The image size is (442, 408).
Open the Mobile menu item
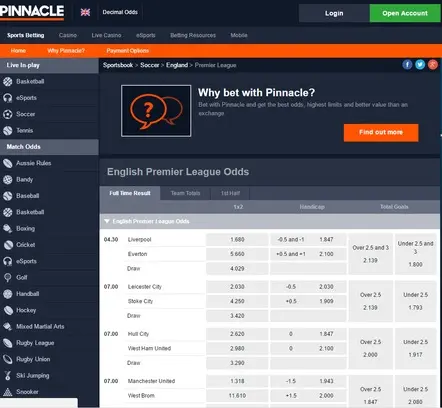[239, 35]
